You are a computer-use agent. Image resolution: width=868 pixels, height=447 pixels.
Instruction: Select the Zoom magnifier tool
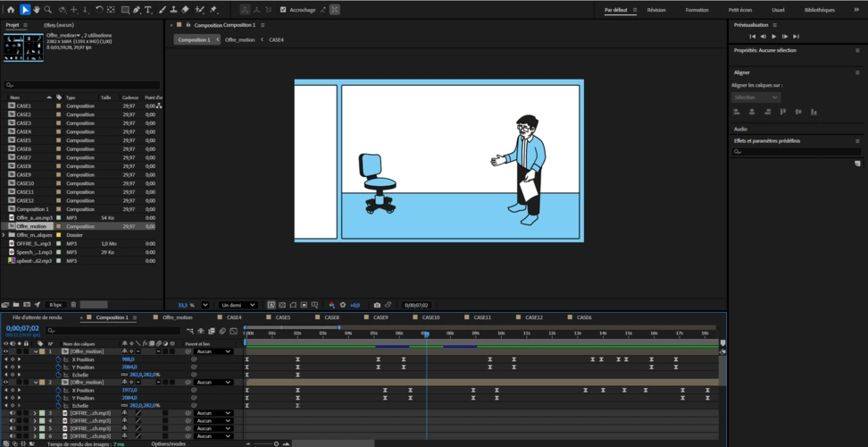pos(48,10)
